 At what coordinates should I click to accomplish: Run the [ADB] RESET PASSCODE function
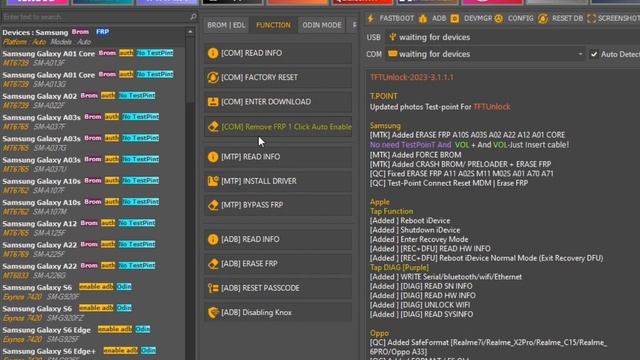pyautogui.click(x=278, y=288)
